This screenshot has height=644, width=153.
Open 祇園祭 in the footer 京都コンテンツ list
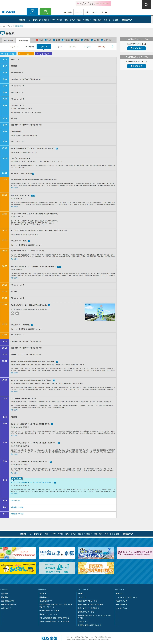80,594
